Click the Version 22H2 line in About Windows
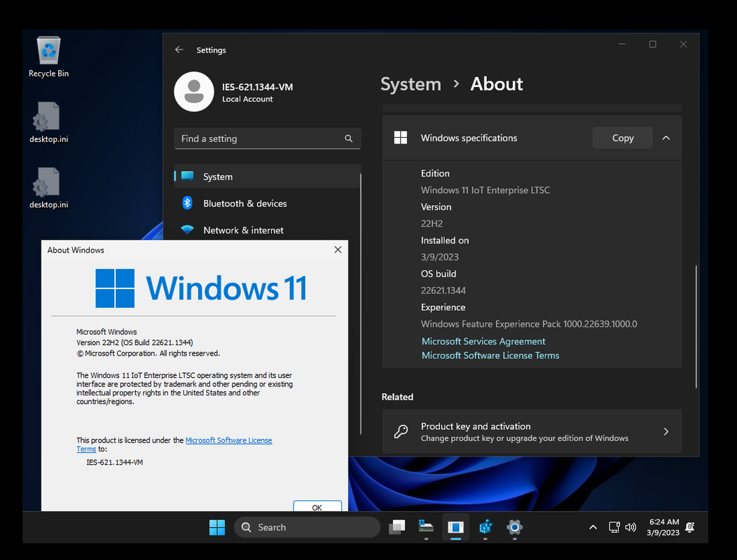Image resolution: width=737 pixels, height=560 pixels. [135, 342]
